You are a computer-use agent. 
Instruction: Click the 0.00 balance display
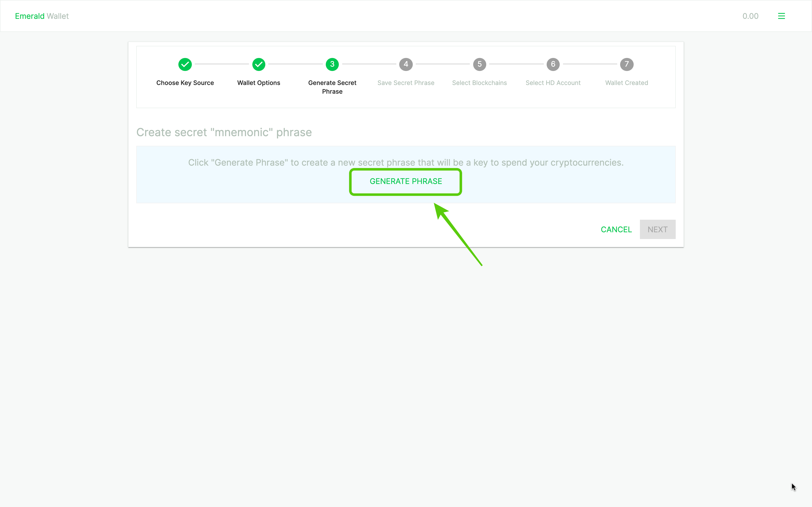[x=750, y=16]
